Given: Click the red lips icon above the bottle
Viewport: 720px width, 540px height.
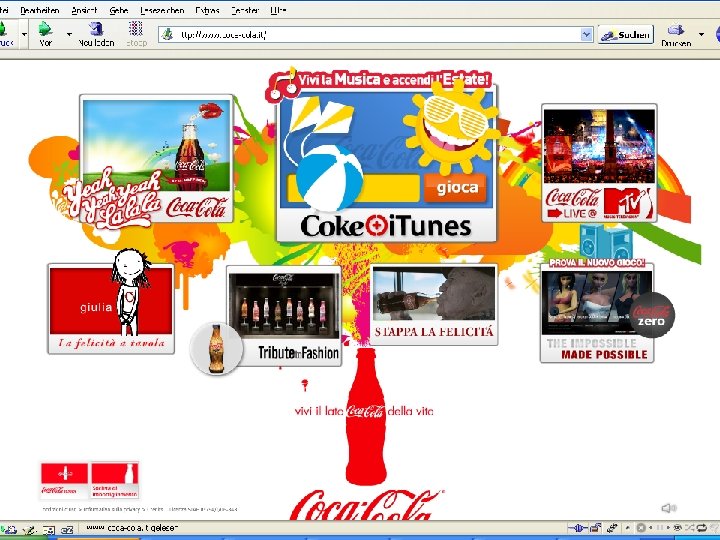Looking at the screenshot, I should pos(210,111).
